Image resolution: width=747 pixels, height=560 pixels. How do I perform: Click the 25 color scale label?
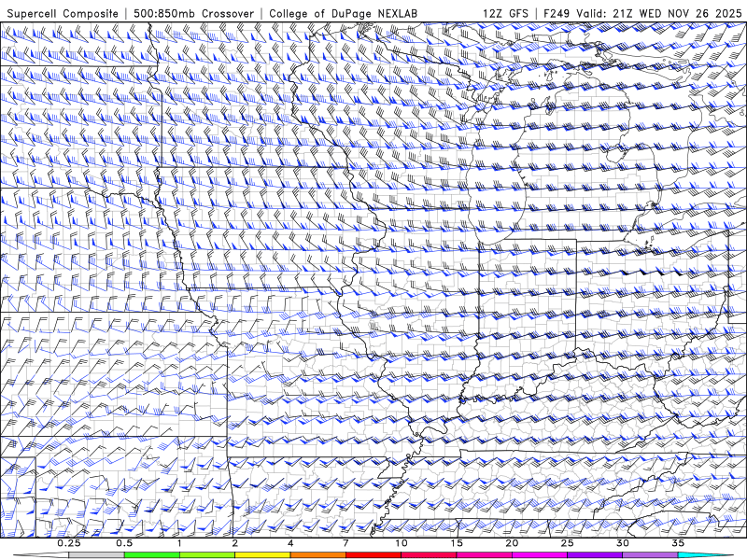pyautogui.click(x=567, y=543)
